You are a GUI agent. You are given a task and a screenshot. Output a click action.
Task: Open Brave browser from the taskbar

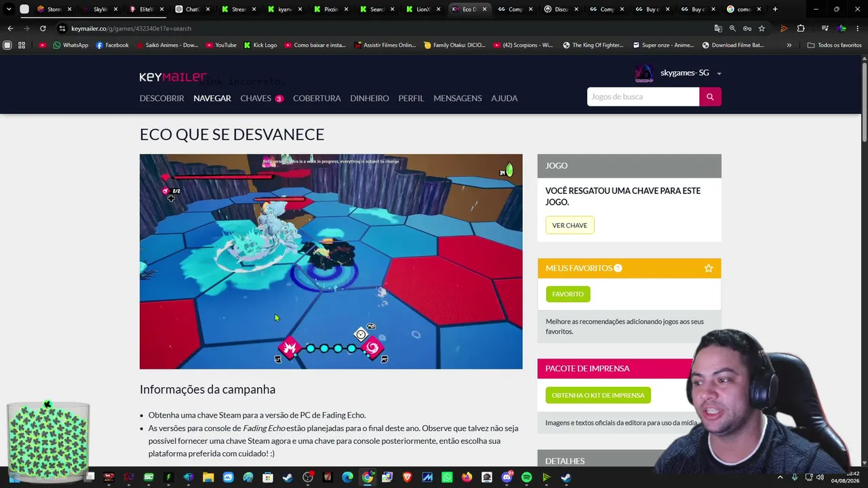pos(407,477)
